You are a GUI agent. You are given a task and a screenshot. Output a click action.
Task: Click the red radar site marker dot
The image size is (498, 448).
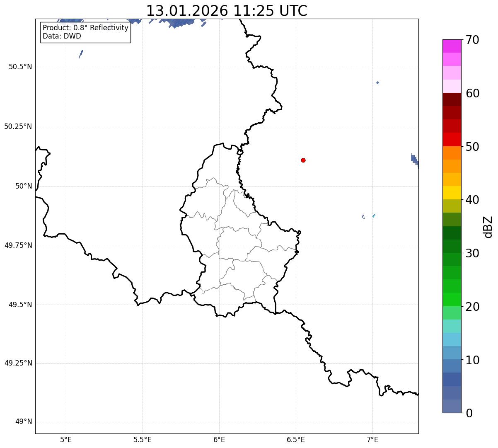point(303,160)
